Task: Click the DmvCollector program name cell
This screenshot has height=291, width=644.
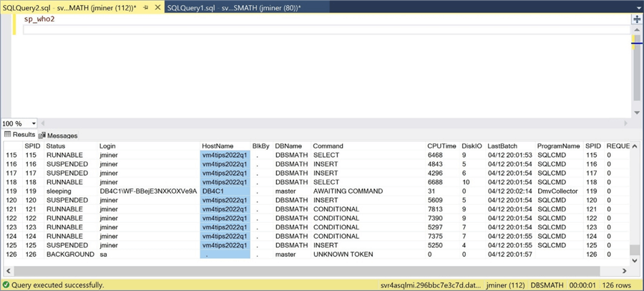Action: [556, 191]
